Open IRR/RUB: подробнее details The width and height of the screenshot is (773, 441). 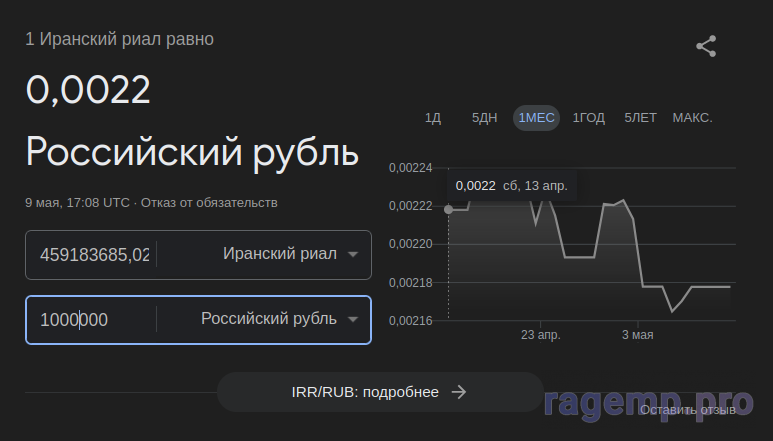(380, 392)
